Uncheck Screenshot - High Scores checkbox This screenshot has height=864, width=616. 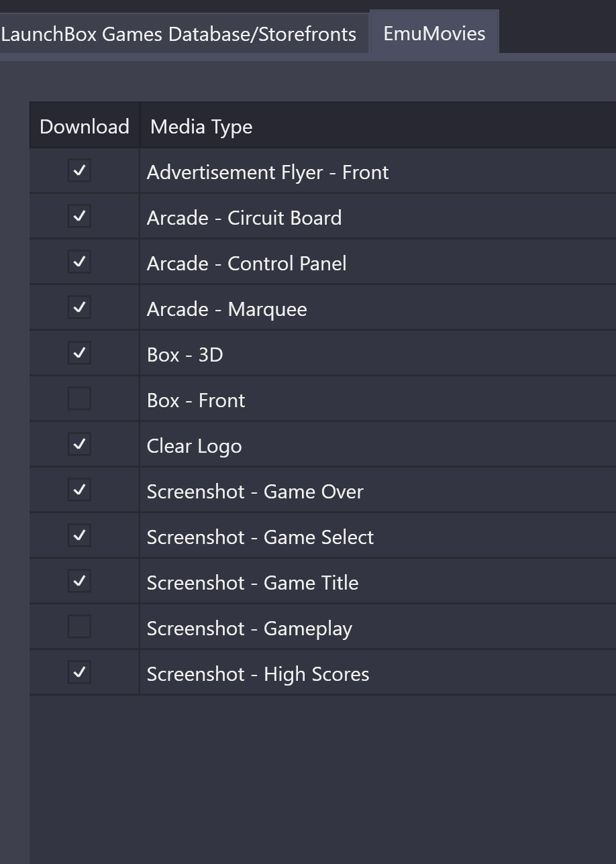(79, 673)
